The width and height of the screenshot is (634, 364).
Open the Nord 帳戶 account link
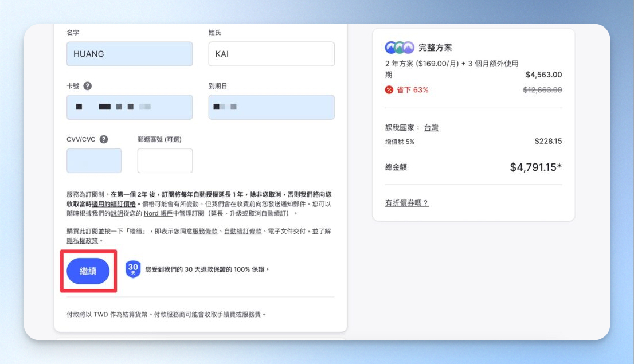coord(158,213)
